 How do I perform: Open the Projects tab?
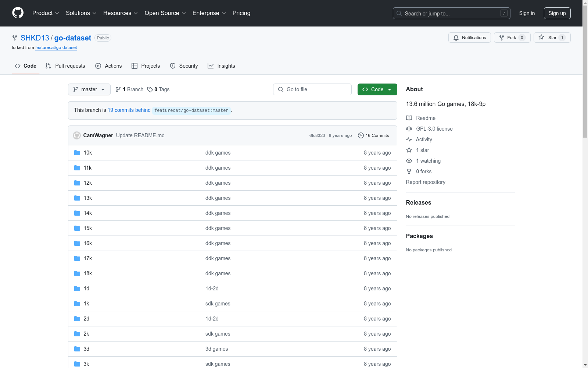pos(146,66)
